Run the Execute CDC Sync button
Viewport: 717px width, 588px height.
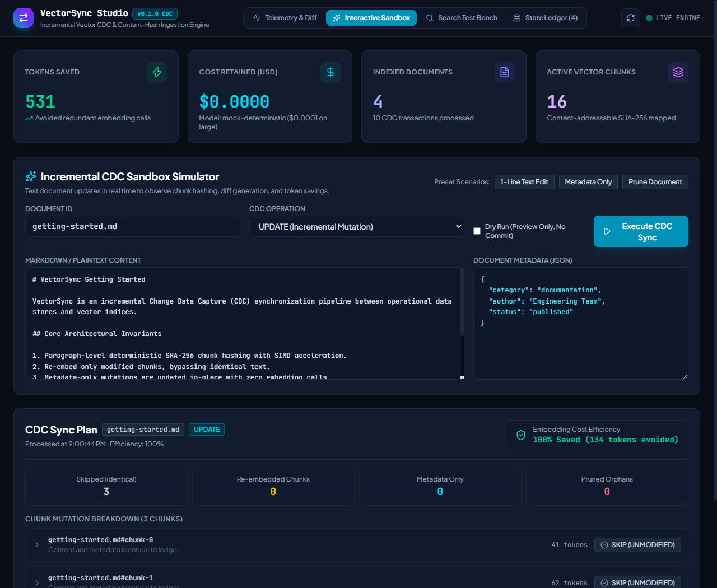pyautogui.click(x=641, y=231)
